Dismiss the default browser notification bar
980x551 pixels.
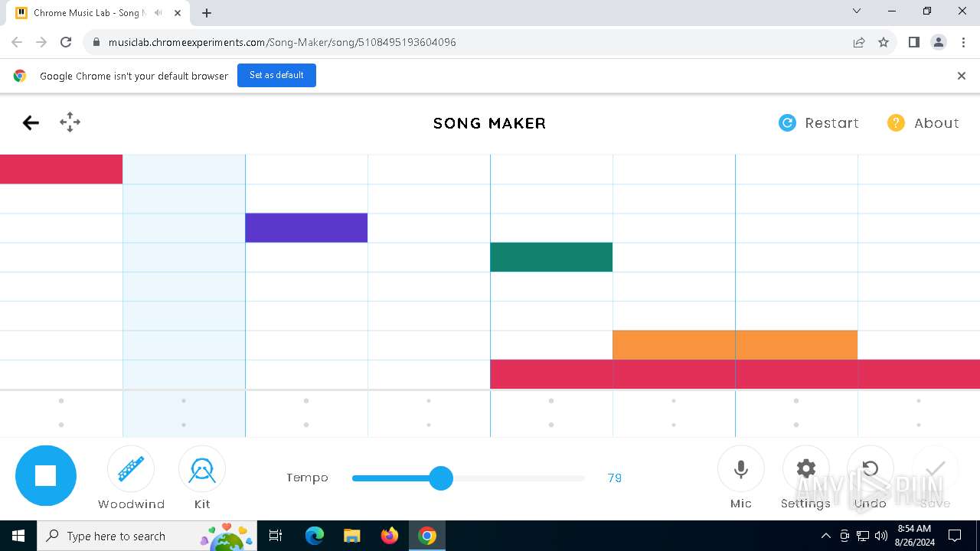pyautogui.click(x=962, y=76)
